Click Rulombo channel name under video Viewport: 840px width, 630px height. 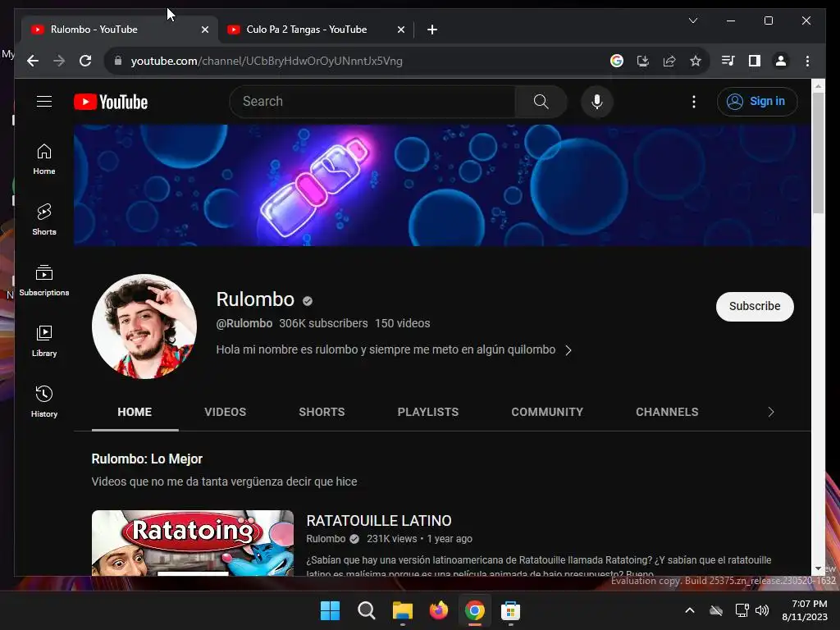point(326,539)
